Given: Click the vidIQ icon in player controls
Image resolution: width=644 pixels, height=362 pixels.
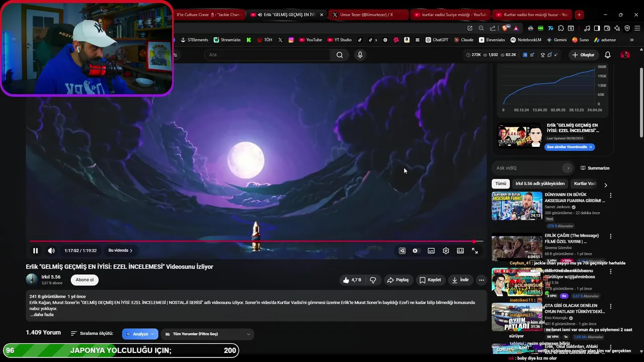Looking at the screenshot, I should (402, 250).
